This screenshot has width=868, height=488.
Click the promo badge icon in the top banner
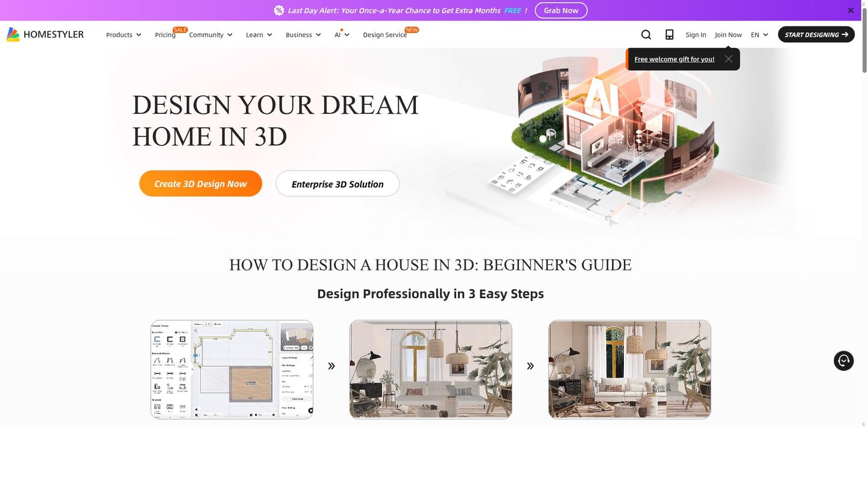(278, 10)
